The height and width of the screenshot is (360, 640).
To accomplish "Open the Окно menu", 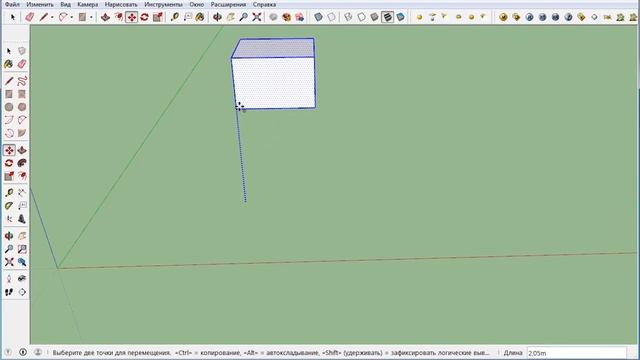I will point(197,4).
